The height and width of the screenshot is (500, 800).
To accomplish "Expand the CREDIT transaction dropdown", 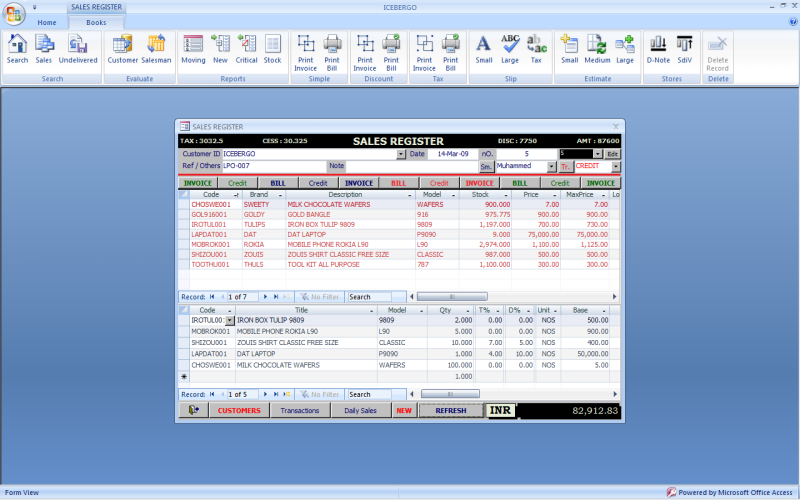I will tap(616, 167).
